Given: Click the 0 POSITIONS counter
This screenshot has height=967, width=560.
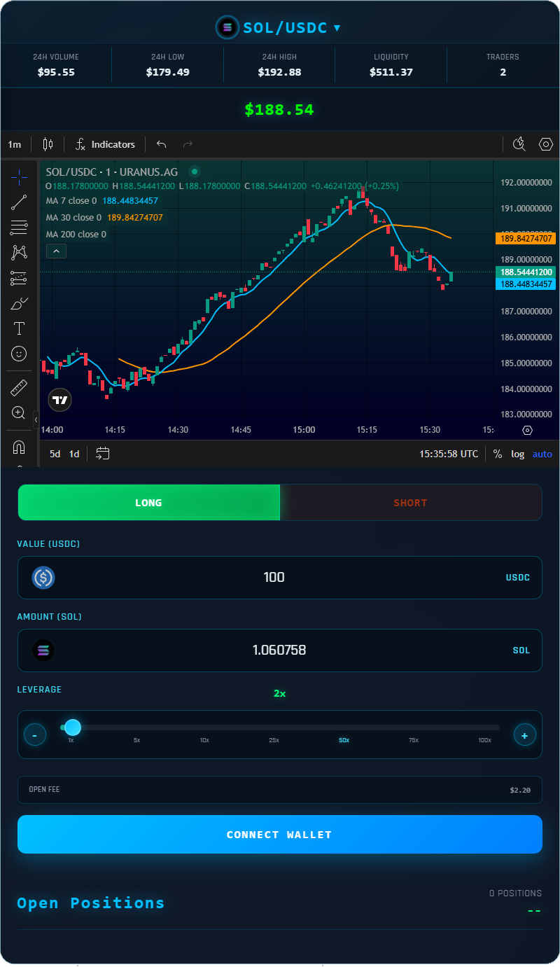Looking at the screenshot, I should click(x=515, y=893).
